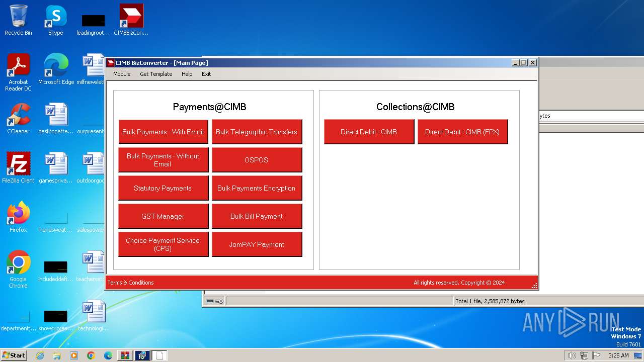
Task: Select the Acrobat Reader DC icon
Action: [18, 72]
